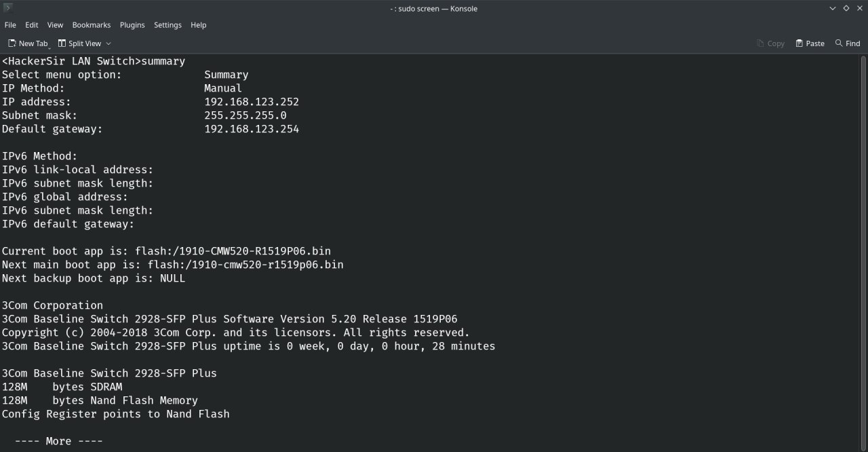
Task: Open the Plugins menu
Action: 132,25
